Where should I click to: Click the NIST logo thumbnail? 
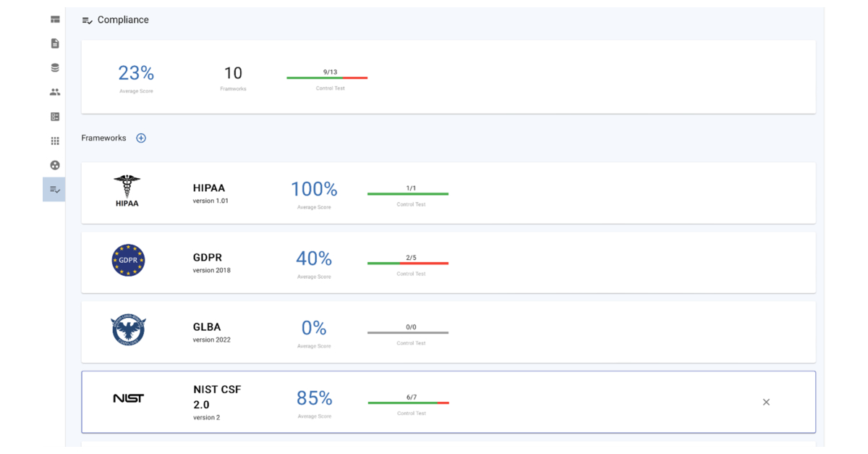[x=129, y=399]
